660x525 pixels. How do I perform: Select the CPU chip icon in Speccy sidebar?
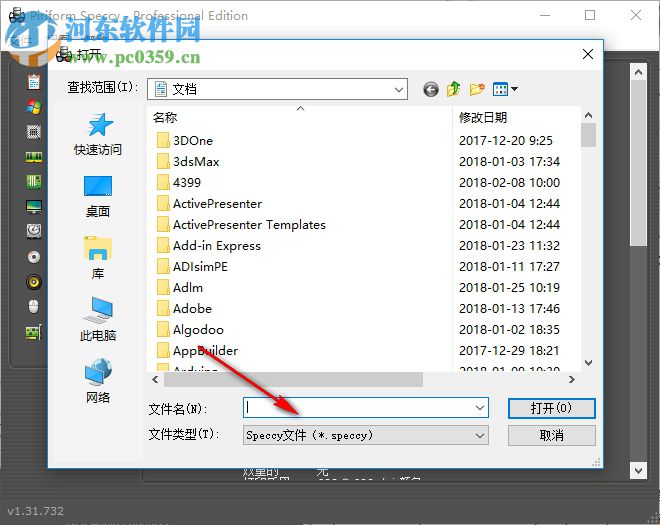click(34, 132)
